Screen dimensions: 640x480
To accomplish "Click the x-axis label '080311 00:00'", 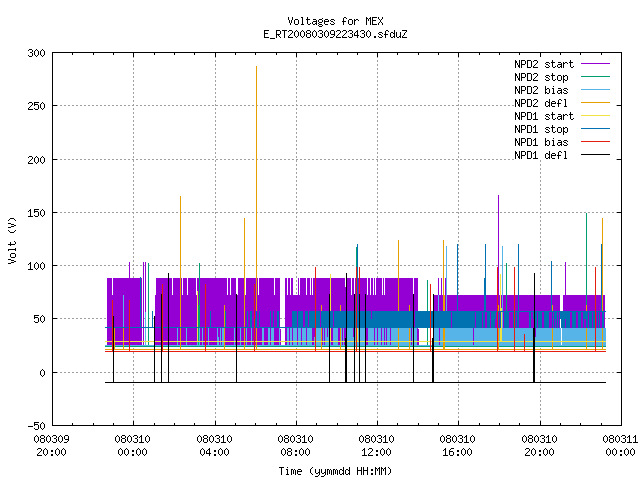I will click(620, 446).
